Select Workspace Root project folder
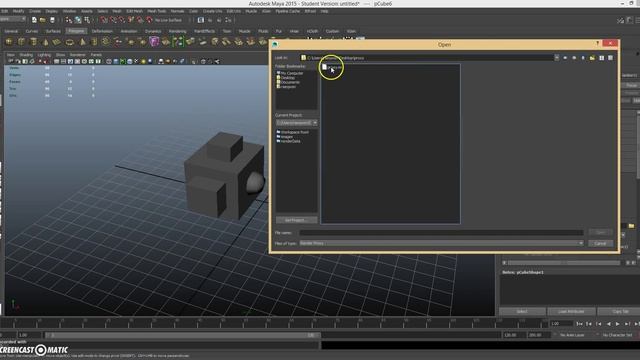640x360 pixels. (294, 132)
